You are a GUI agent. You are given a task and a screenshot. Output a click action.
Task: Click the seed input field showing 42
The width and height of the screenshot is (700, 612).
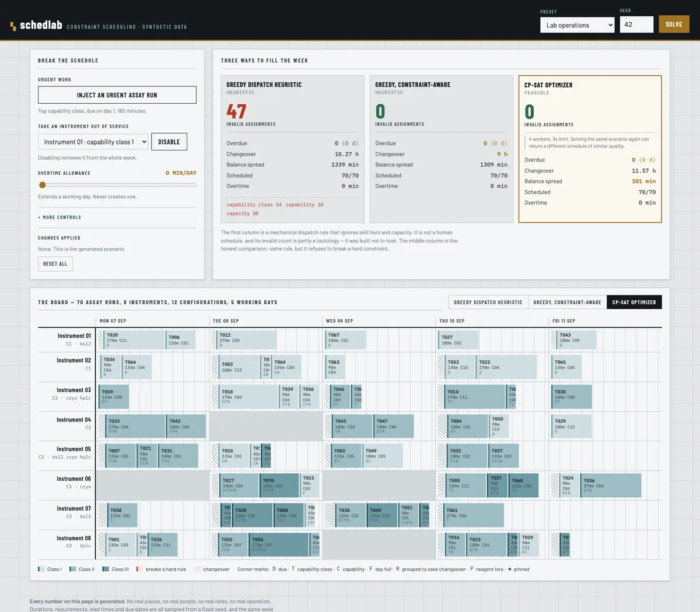[636, 24]
